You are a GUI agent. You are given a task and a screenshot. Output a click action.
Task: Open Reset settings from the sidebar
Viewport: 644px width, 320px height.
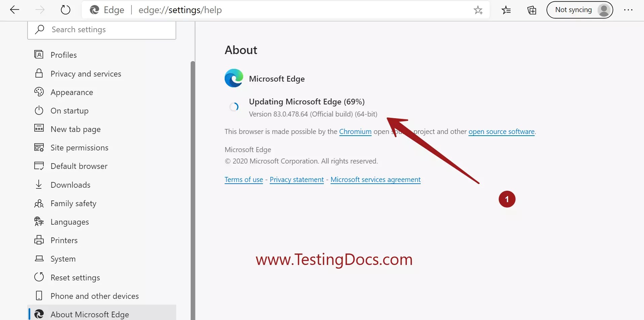[x=75, y=277]
